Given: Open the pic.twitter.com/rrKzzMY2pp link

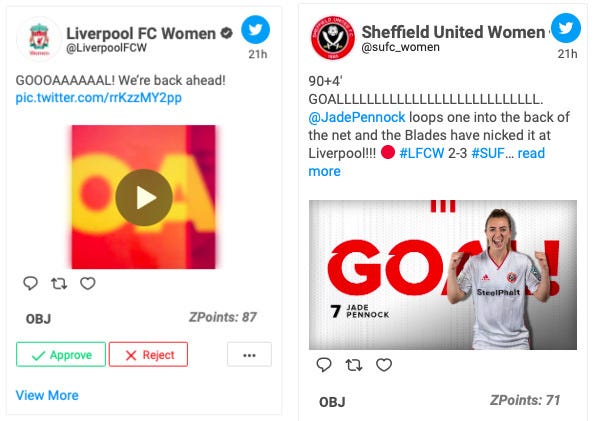Looking at the screenshot, I should tap(98, 97).
